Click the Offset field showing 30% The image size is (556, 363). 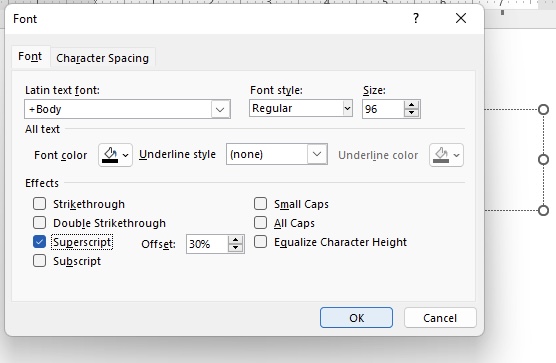pos(207,244)
